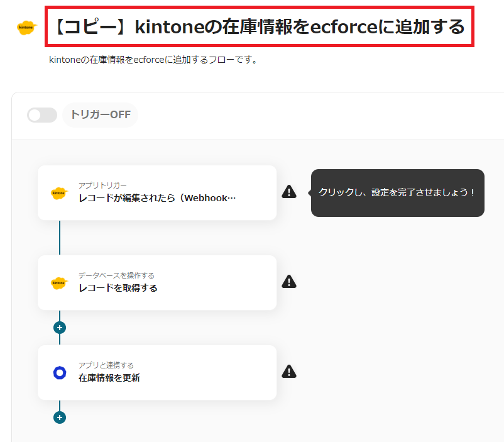Click the warning icon beside レコードを取得する
This screenshot has width=504, height=442.
pos(289,281)
